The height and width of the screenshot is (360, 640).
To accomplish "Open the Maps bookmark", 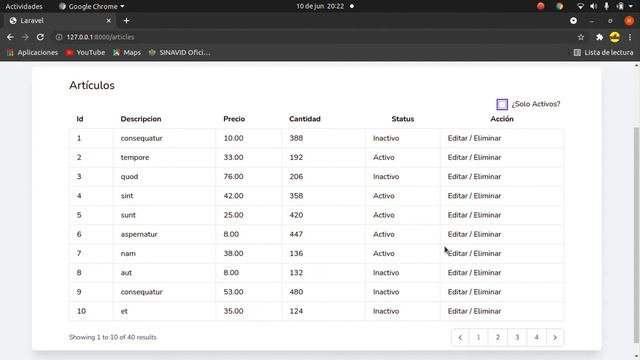I will click(x=127, y=53).
